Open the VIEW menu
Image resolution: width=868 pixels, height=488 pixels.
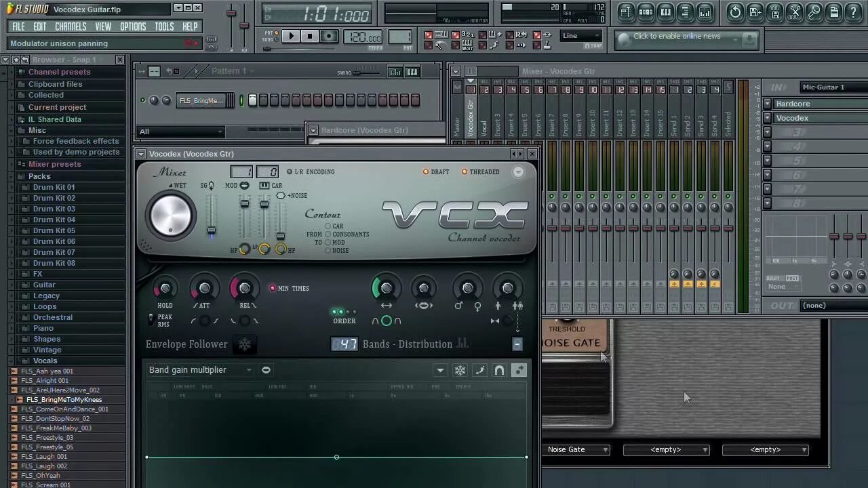[103, 27]
